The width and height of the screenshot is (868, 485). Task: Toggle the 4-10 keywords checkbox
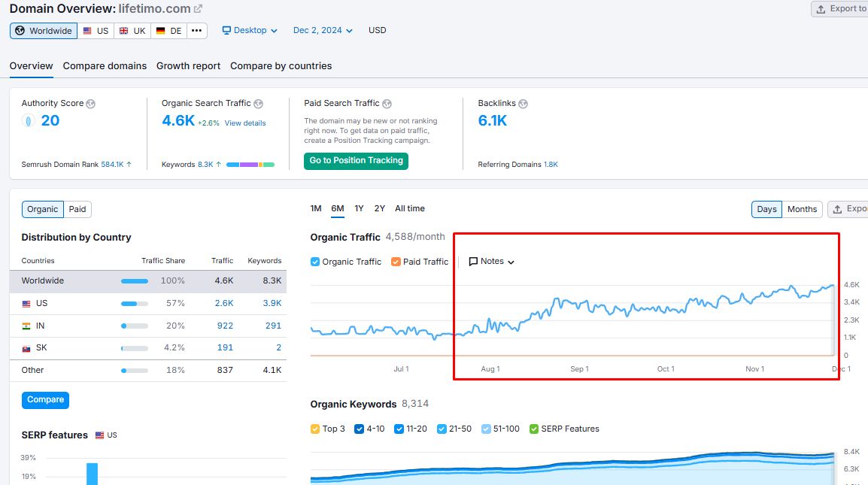pos(360,429)
